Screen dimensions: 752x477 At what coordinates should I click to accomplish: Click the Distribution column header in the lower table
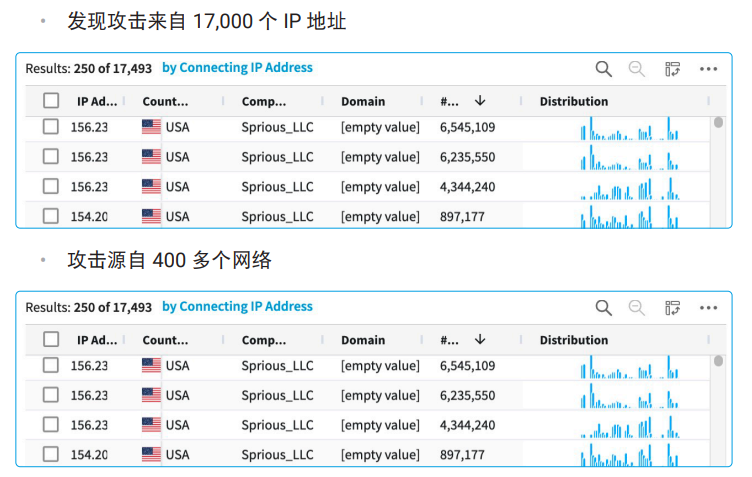574,340
